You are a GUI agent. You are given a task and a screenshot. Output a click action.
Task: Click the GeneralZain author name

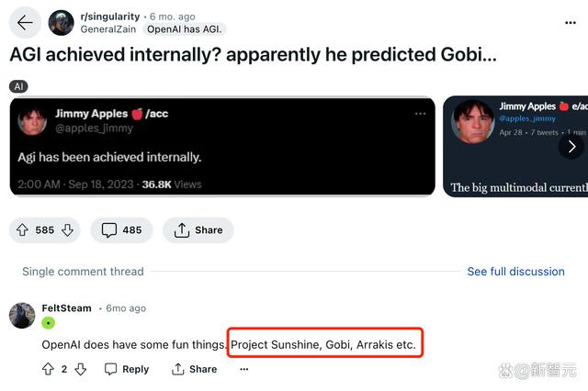108,29
